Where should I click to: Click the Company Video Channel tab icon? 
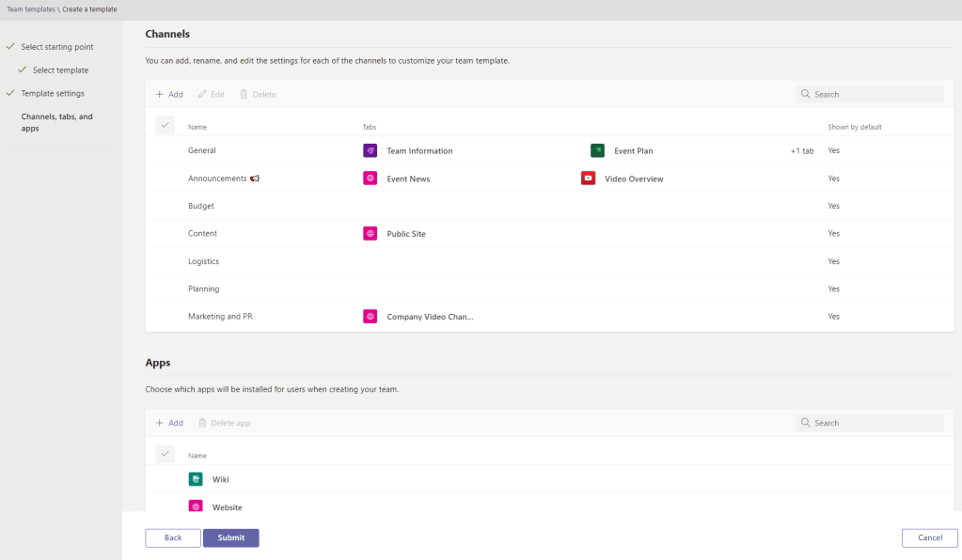[370, 317]
